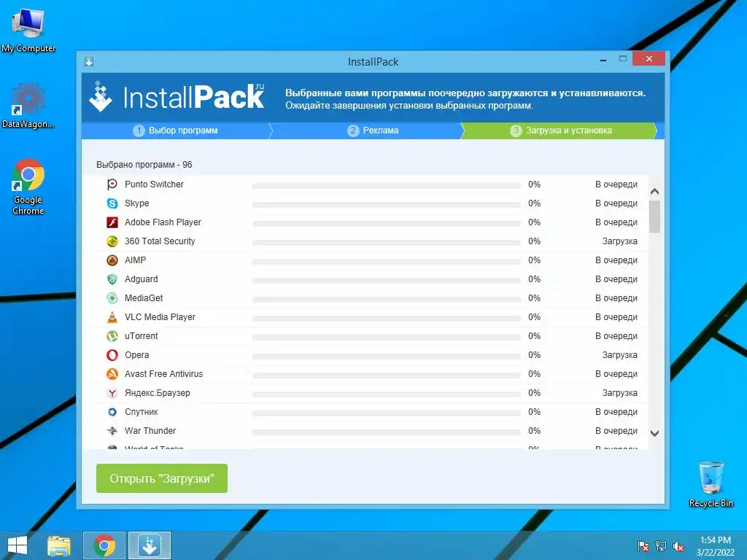Click Выбрано программ - 96 text
The width and height of the screenshot is (747, 560).
144,165
